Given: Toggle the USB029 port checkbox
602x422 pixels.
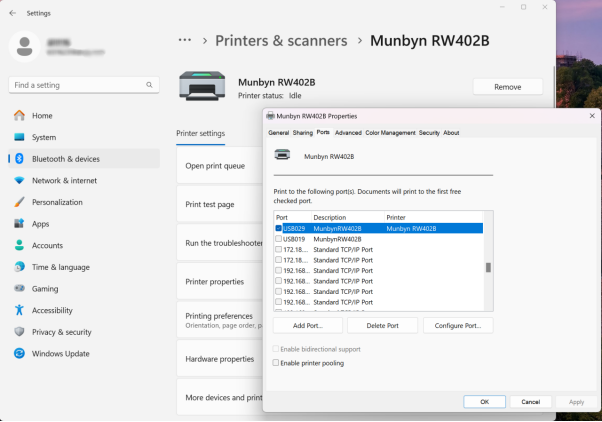Looking at the screenshot, I should [278, 228].
